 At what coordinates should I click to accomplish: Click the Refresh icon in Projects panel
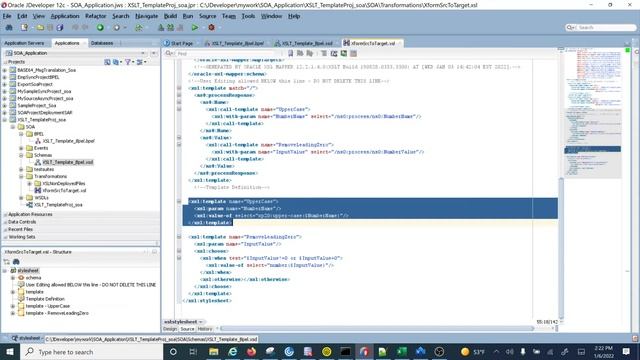click(107, 62)
